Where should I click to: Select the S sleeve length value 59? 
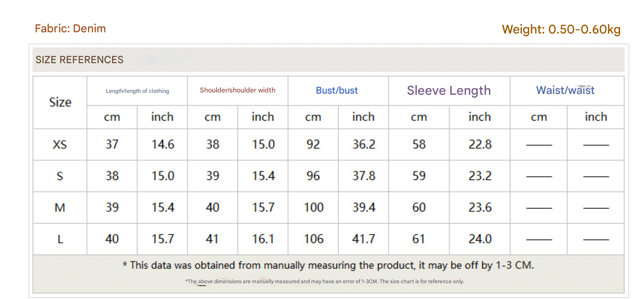419,176
